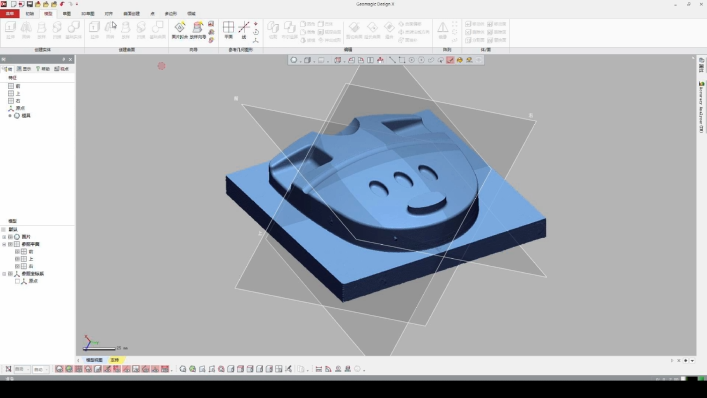
Task: Open the 多边形 ribbon tab
Action: 170,14
